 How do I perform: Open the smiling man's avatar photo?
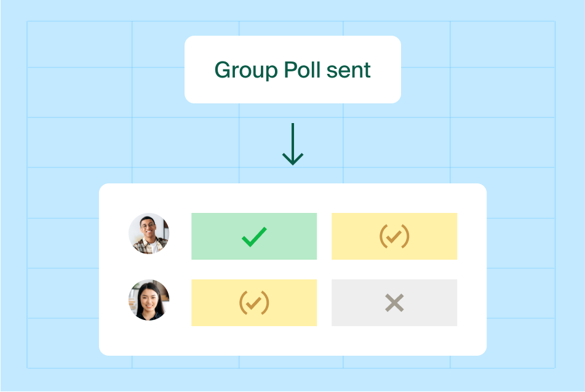point(149,234)
